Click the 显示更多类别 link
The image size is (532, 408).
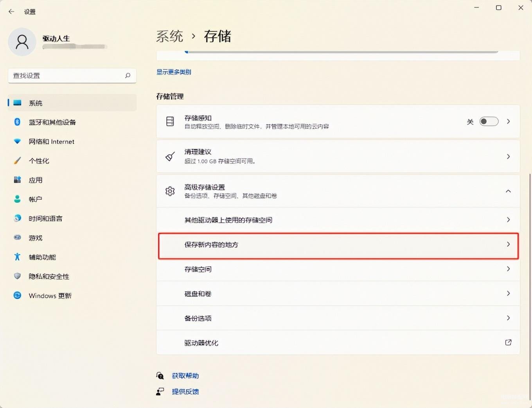[x=174, y=72]
